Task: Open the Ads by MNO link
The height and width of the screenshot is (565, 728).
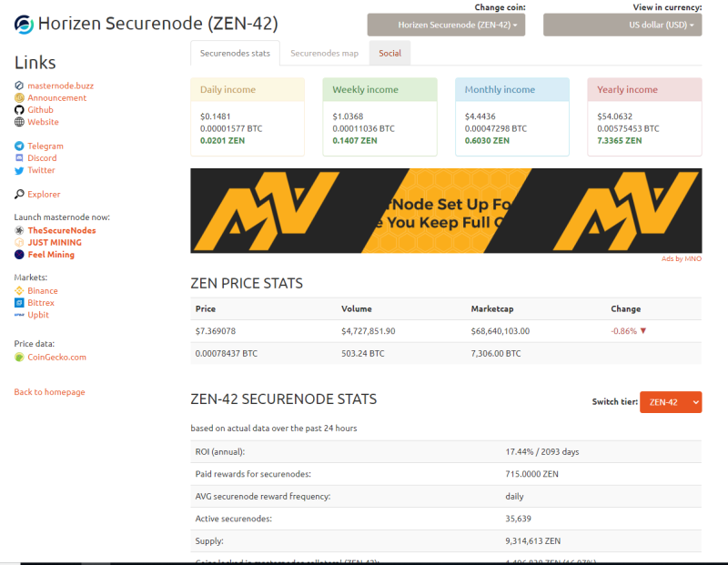Action: click(682, 259)
